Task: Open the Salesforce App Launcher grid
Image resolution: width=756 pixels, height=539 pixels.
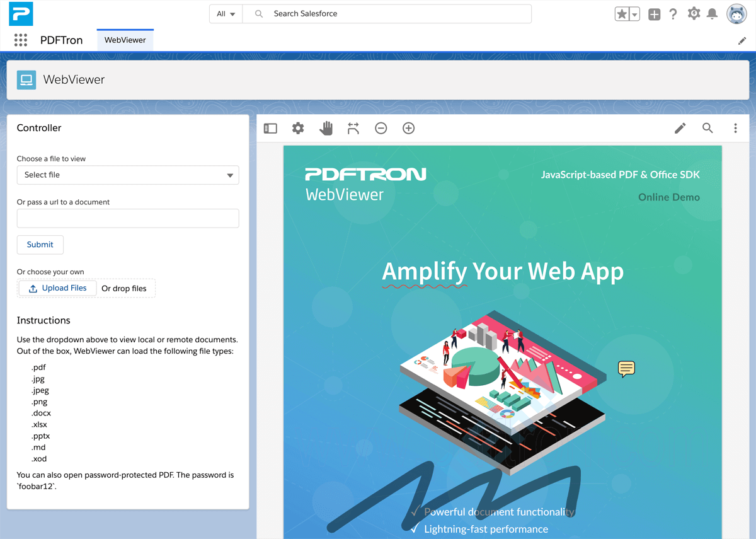Action: (x=21, y=40)
